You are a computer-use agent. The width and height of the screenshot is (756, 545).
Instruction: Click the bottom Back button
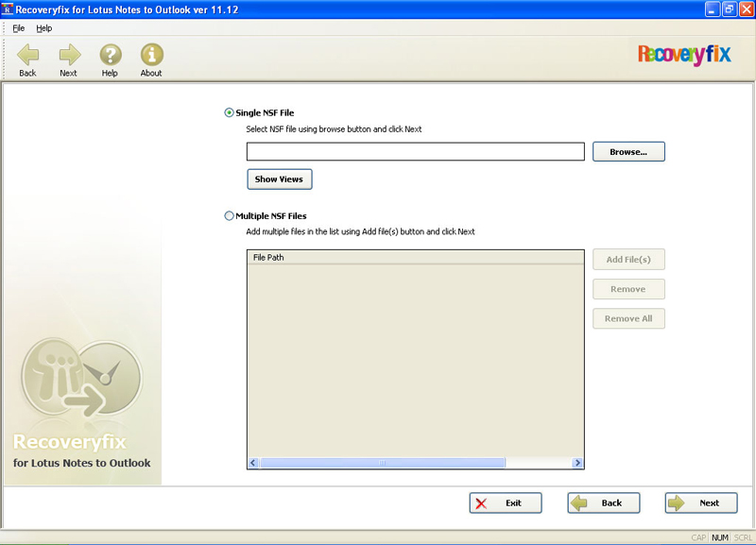point(603,503)
